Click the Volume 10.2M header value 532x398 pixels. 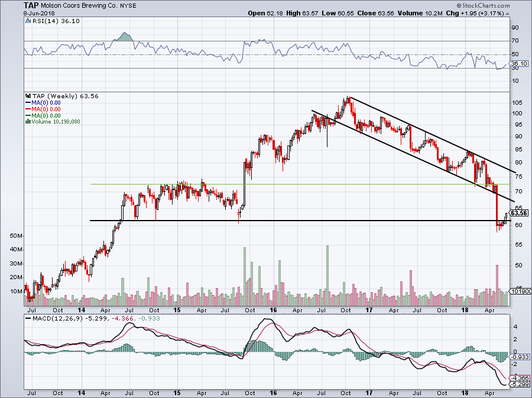[420, 13]
